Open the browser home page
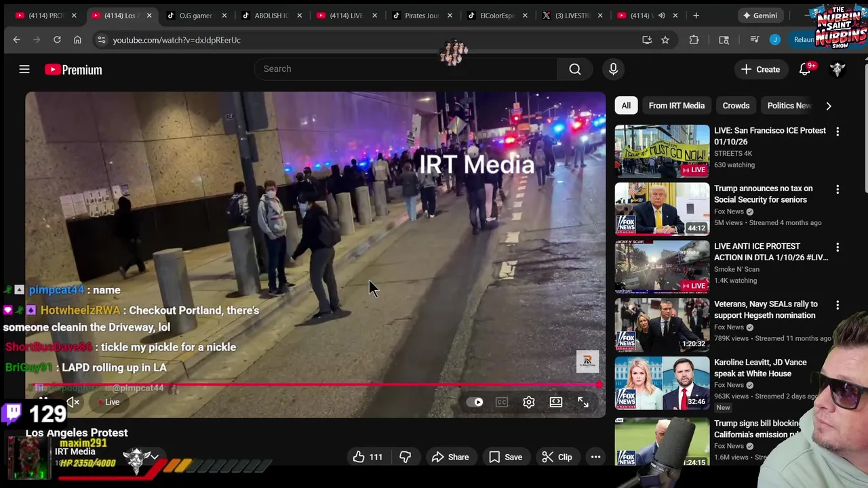The width and height of the screenshot is (868, 488). tap(77, 40)
